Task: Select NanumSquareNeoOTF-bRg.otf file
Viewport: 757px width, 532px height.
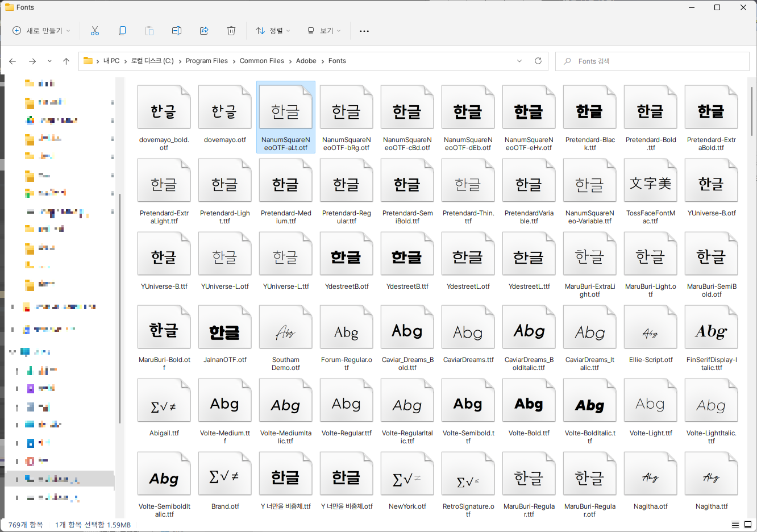Action: (346, 117)
